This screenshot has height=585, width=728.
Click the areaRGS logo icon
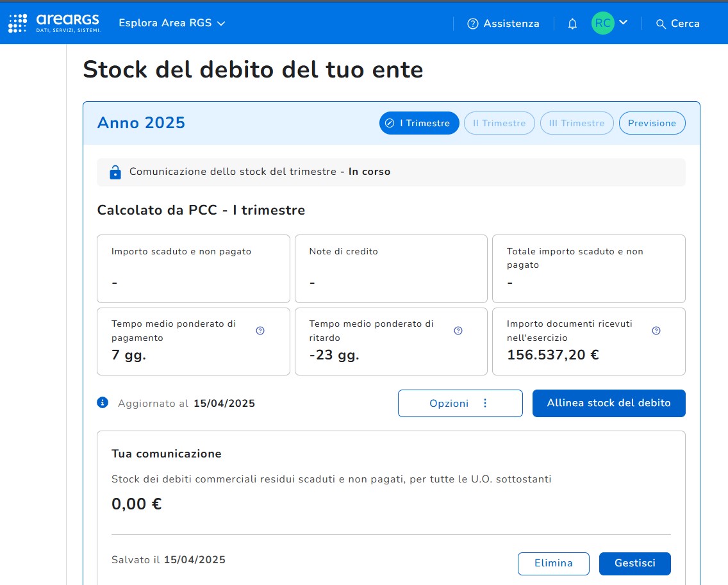18,23
